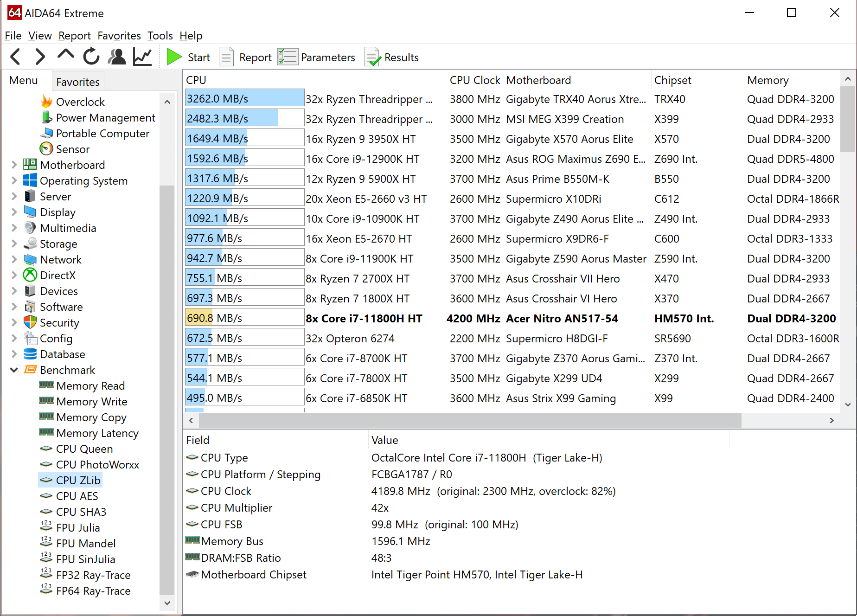Sort by Memory column header
The width and height of the screenshot is (857, 616).
pyautogui.click(x=792, y=80)
